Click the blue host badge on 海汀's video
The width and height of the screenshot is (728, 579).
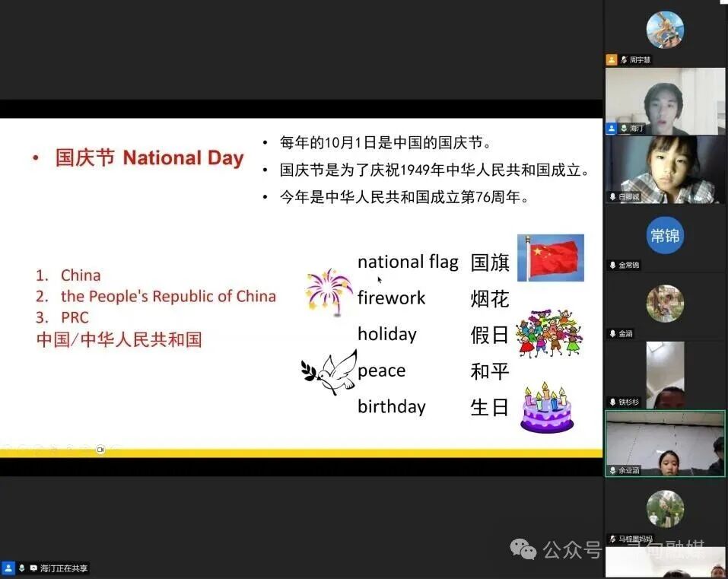tap(612, 128)
